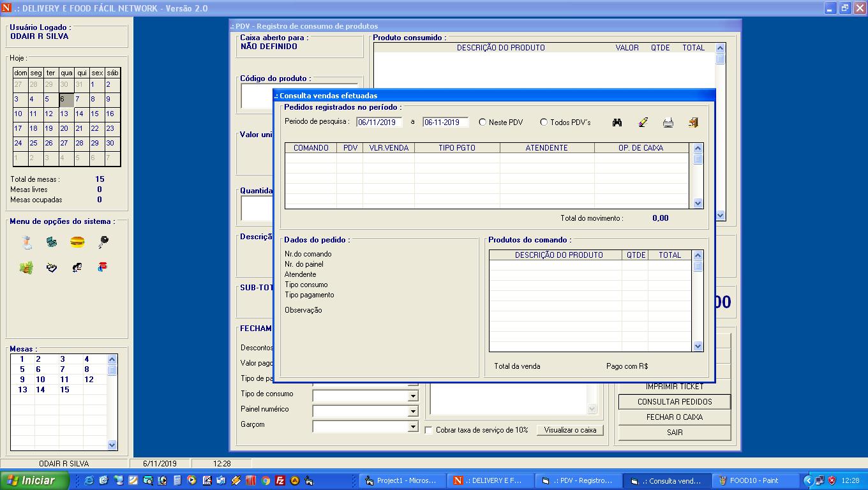
Task: Click the start date search field
Action: pyautogui.click(x=379, y=122)
